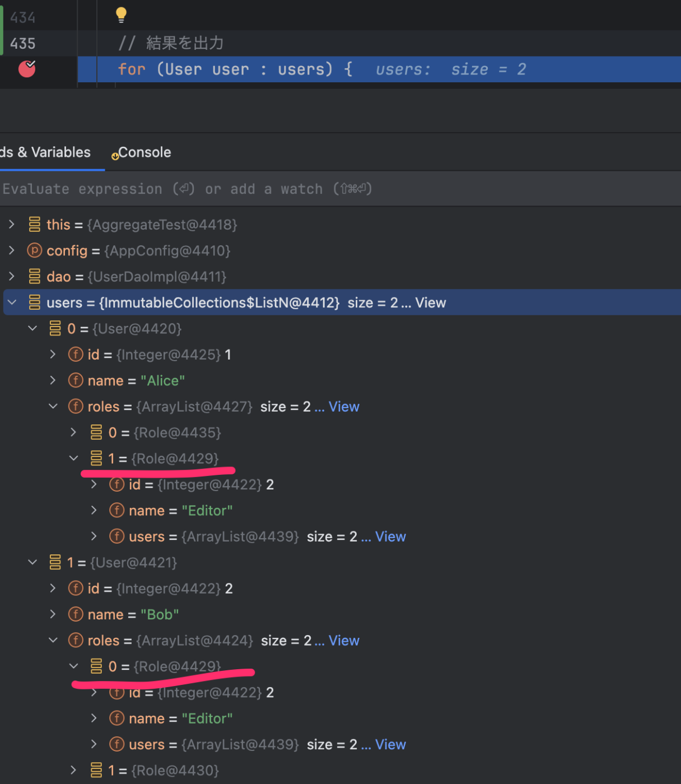
Task: Click the field icon beside roles ArrayList@4424
Action: (x=76, y=640)
